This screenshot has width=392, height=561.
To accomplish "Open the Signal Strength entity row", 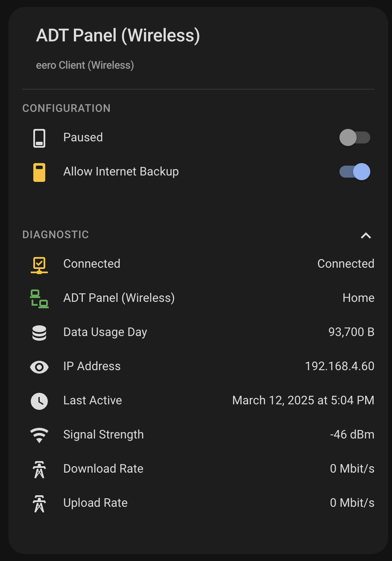I will pos(103,435).
